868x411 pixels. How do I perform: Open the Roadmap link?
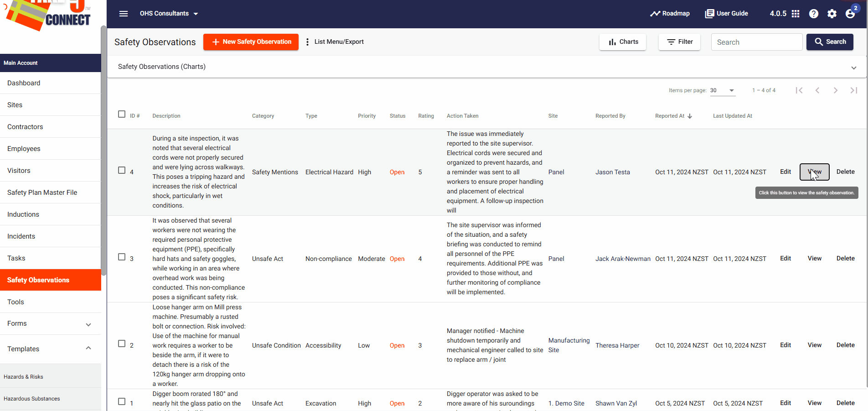tap(670, 14)
